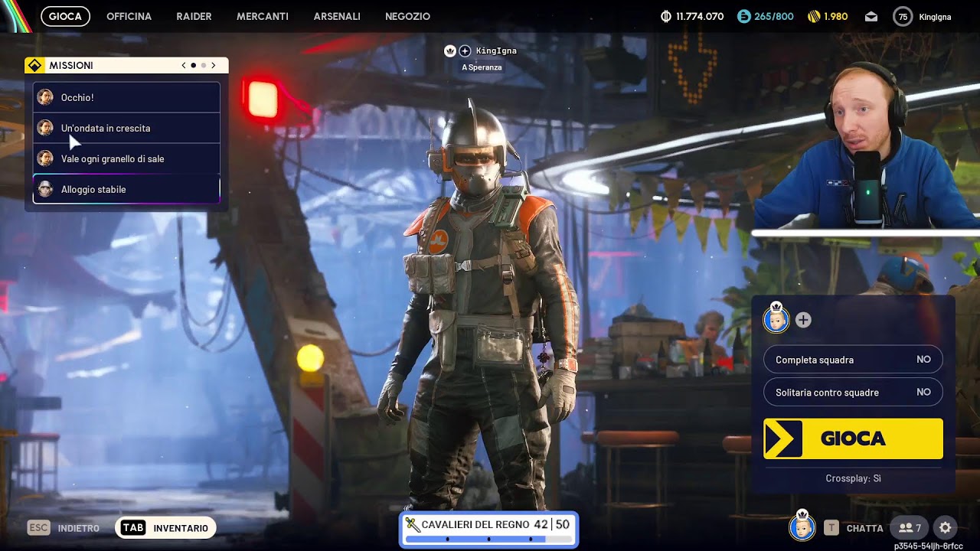This screenshot has width=980, height=551.
Task: Click the KingIgna nameplate above the character
Action: coord(496,51)
